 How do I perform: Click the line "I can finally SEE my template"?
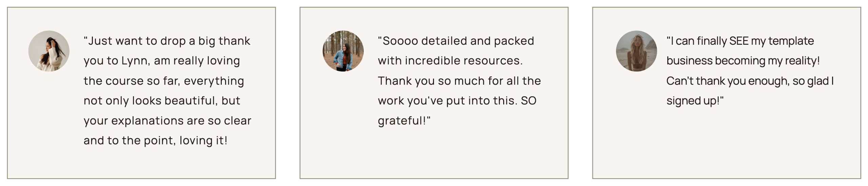click(740, 41)
